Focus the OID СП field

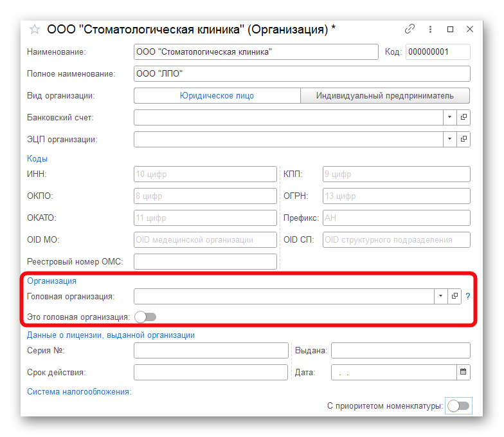(396, 239)
